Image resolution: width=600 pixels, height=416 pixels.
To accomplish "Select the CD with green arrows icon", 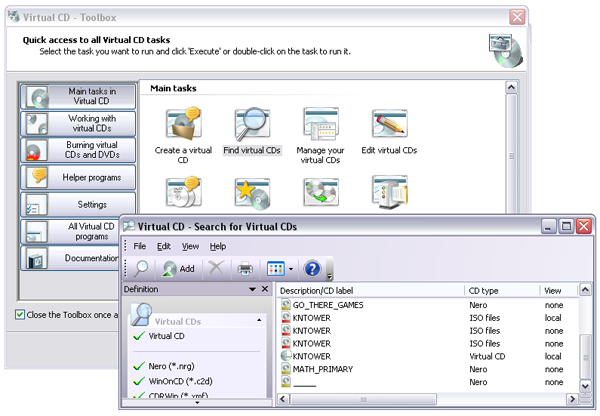I will pyautogui.click(x=321, y=191).
